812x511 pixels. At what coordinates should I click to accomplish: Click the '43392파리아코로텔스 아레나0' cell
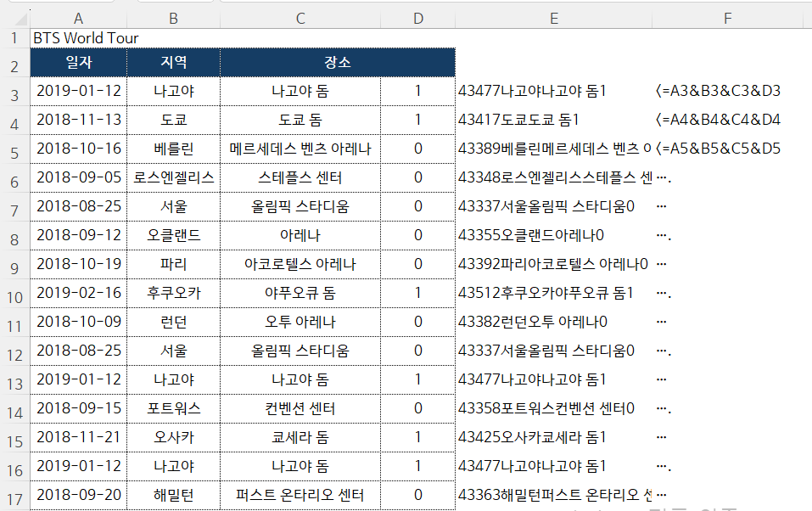553,264
